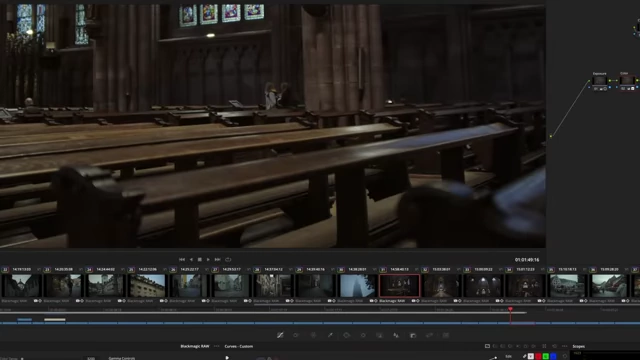Click the beige clip bar on mini timeline
This screenshot has width=640, height=360.
[x=55, y=320]
